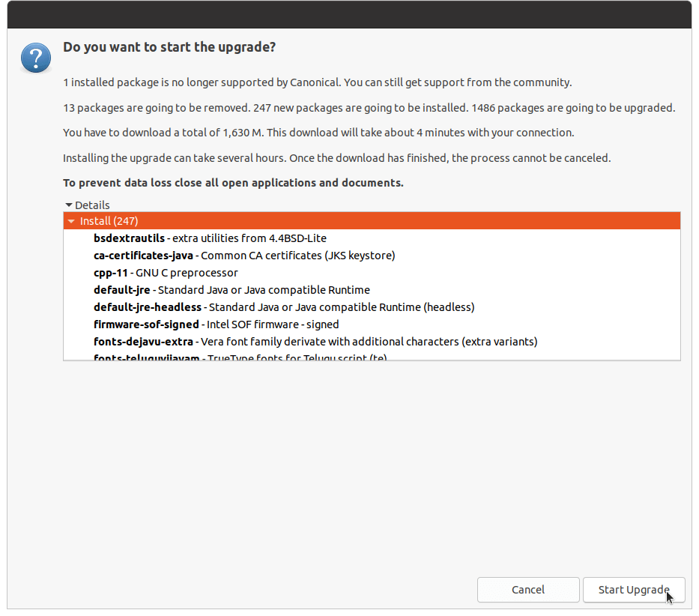The height and width of the screenshot is (616, 699).
Task: Click the Cancel button
Action: pos(528,590)
